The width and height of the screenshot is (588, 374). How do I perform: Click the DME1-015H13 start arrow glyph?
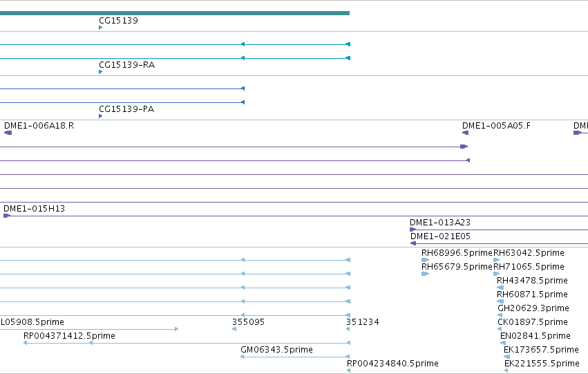(7, 216)
